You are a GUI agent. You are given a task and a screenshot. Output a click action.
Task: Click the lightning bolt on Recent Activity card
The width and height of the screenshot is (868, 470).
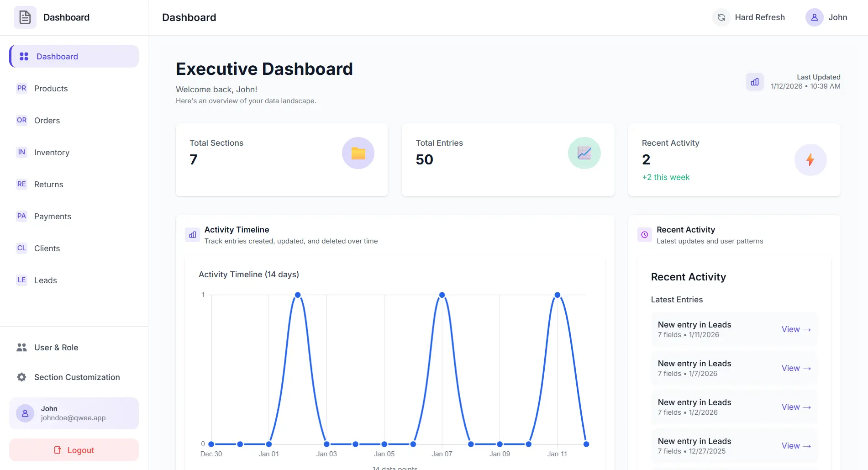coord(810,160)
